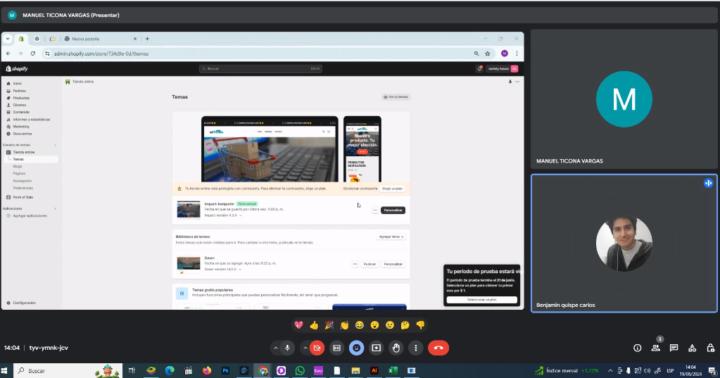Image resolution: width=720 pixels, height=378 pixels.
Task: Open the host controls lock icon
Action: point(710,348)
